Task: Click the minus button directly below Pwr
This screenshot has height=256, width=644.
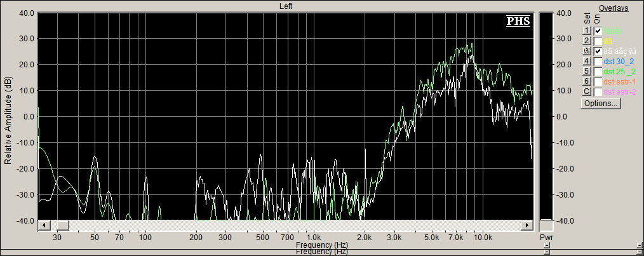Action: click(x=546, y=245)
